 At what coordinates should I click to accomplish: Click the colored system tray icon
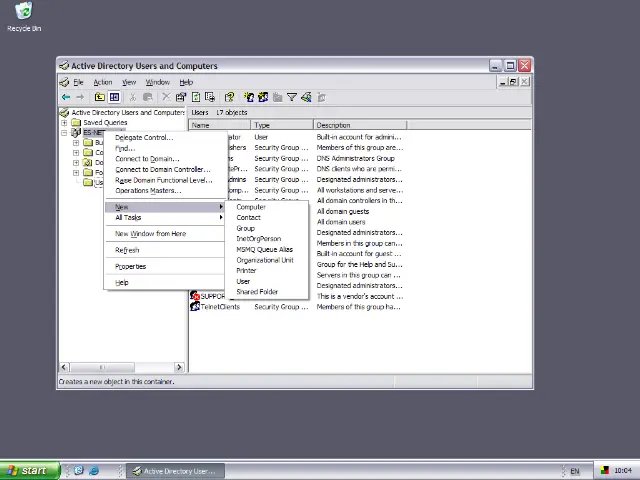605,471
